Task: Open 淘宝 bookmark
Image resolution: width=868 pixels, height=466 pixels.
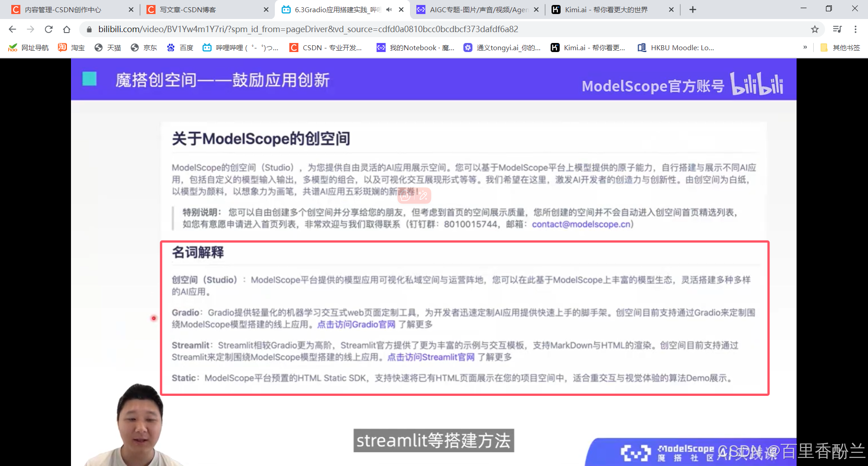Action: [x=71, y=48]
